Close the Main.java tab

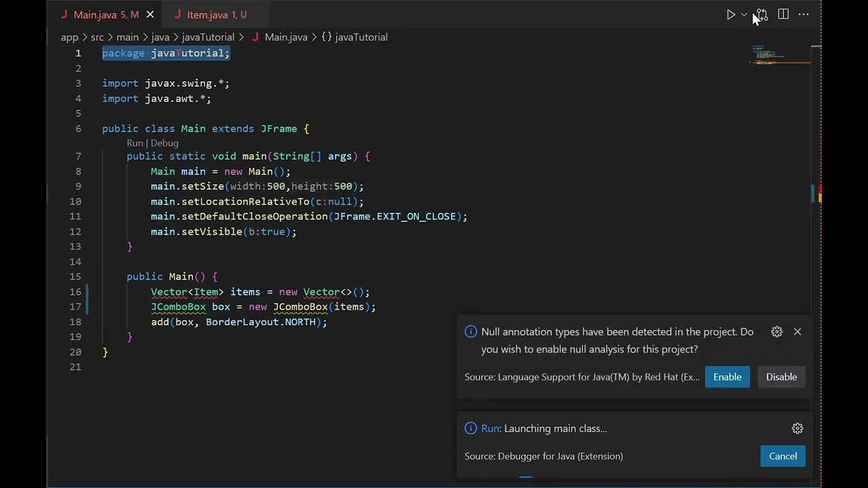150,14
